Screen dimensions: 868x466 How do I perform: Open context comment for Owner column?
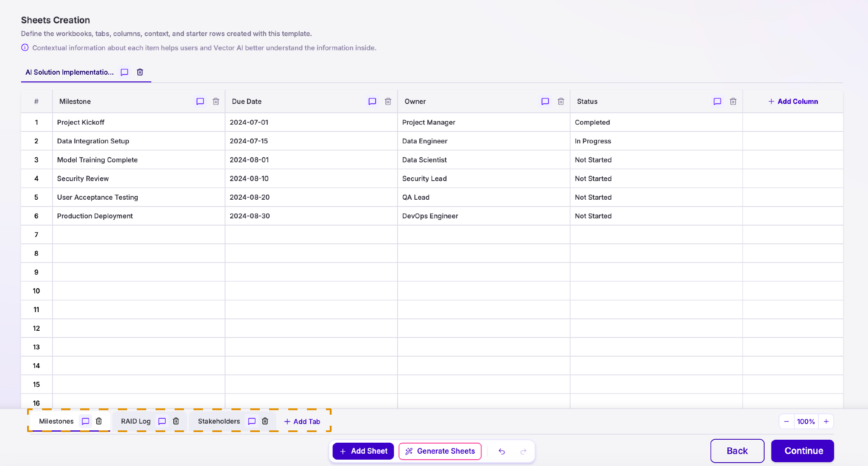point(545,101)
